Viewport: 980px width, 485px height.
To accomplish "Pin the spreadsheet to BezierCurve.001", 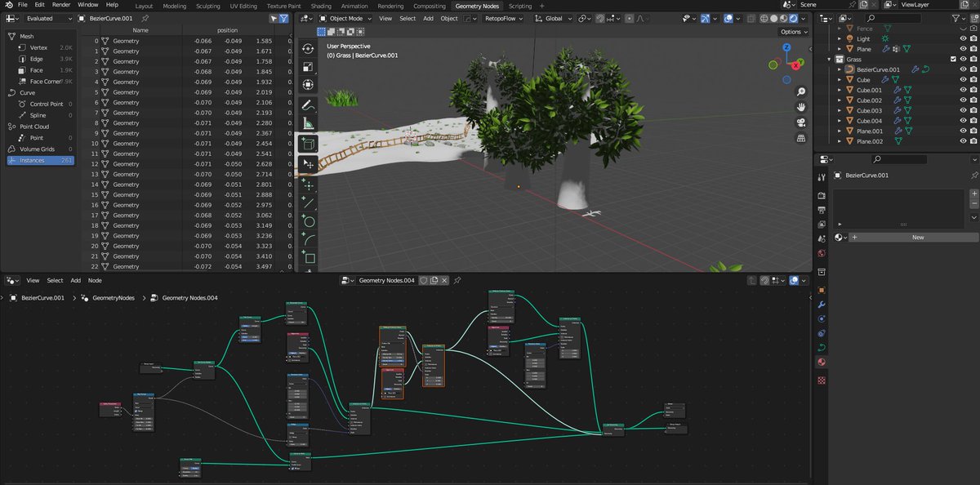I will click(145, 18).
